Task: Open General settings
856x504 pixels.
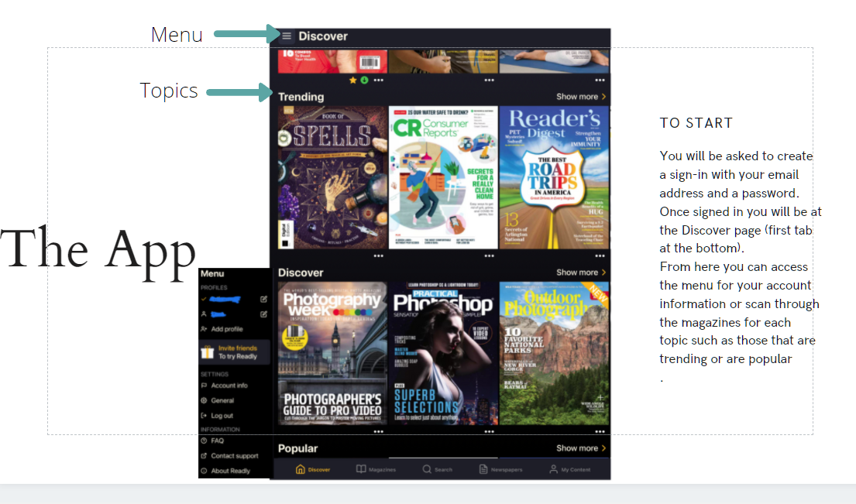Action: click(x=217, y=400)
